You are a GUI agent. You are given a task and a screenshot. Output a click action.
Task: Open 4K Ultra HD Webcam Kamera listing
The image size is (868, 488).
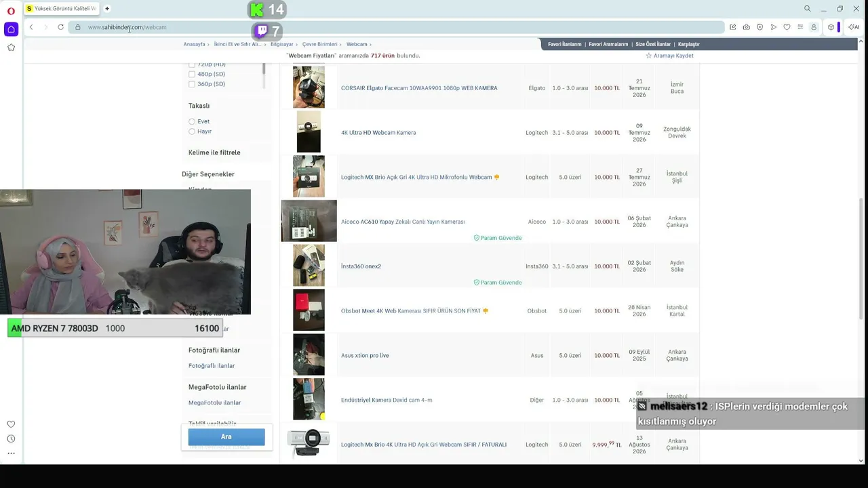[x=378, y=133]
